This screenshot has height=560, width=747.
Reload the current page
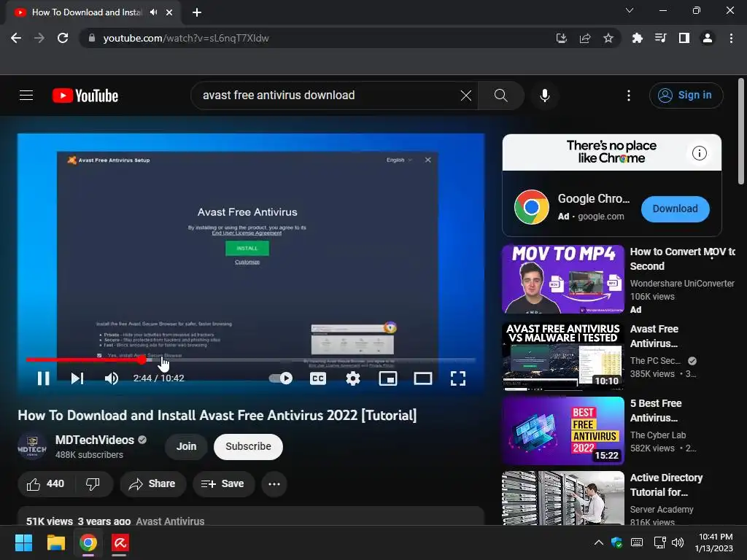(63, 38)
